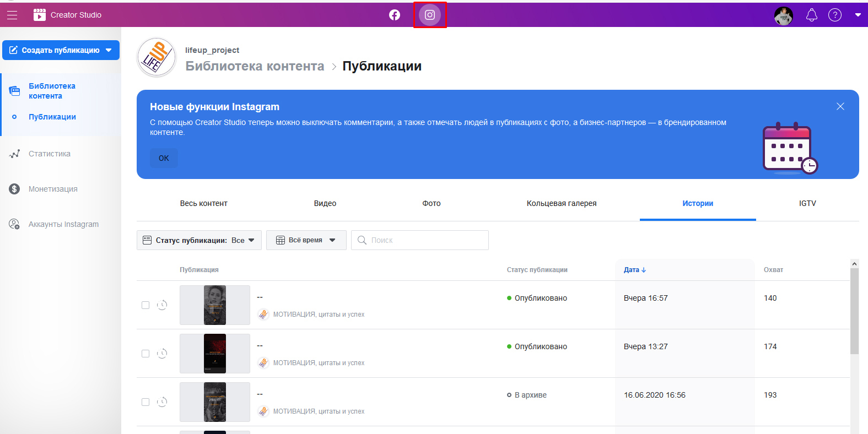
Task: Open Статус публикации filter dropdown
Action: (199, 240)
